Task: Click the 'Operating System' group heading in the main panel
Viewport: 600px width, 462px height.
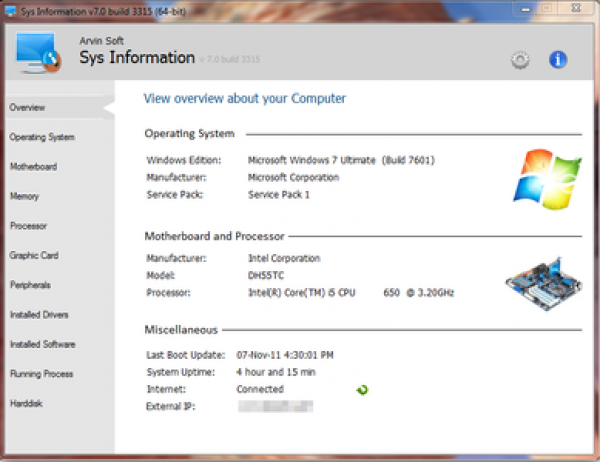Action: [x=189, y=134]
